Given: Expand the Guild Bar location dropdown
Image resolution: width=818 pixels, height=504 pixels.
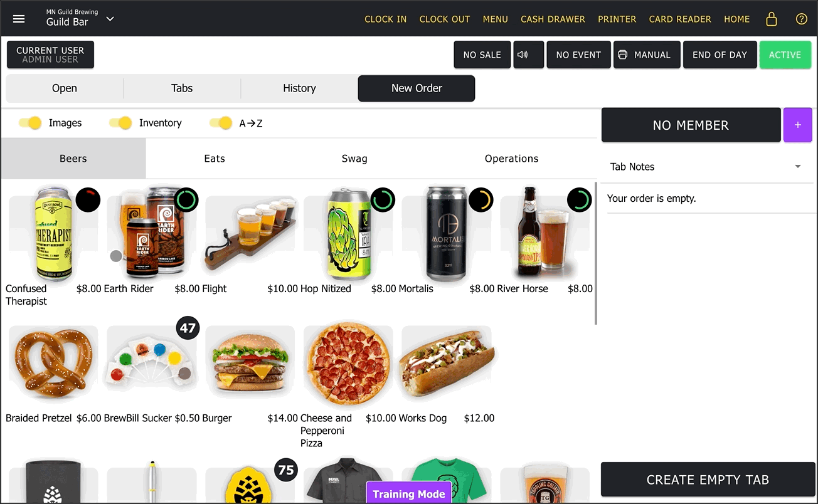Looking at the screenshot, I should 110,19.
